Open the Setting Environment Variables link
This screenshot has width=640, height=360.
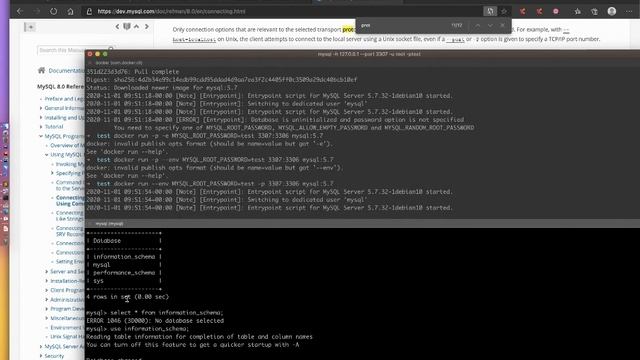70,261
